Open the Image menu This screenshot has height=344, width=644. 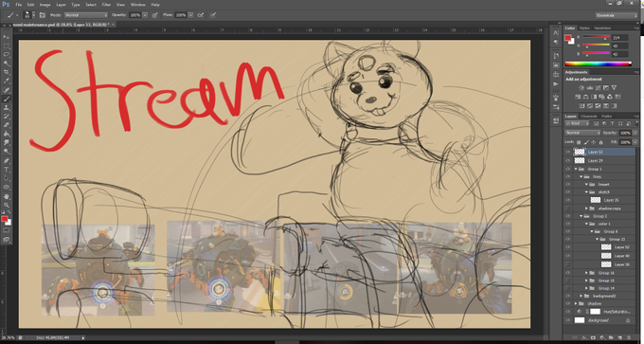[45, 5]
